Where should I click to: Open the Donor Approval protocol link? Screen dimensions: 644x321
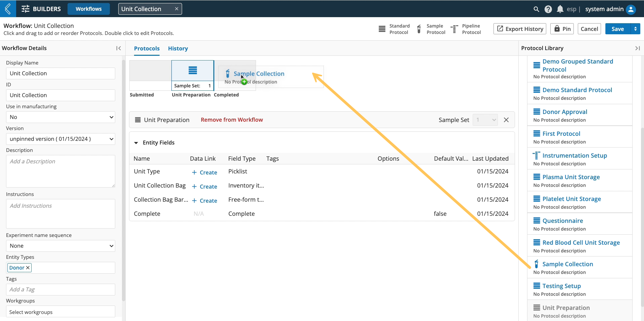(x=565, y=112)
